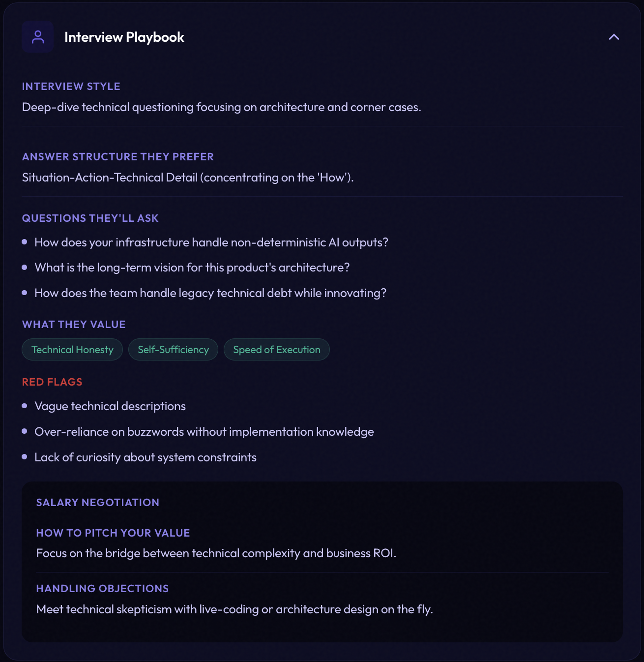Select the Technical Honesty tag
Screen dimensions: 644x662
click(72, 350)
